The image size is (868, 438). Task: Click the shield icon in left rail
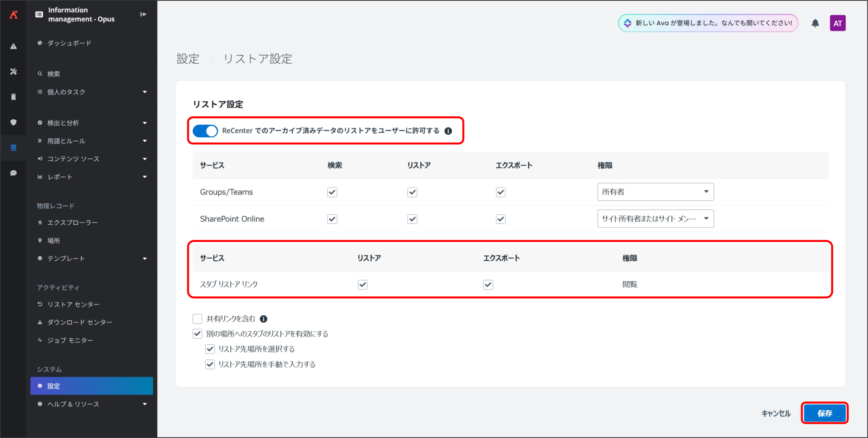(13, 122)
